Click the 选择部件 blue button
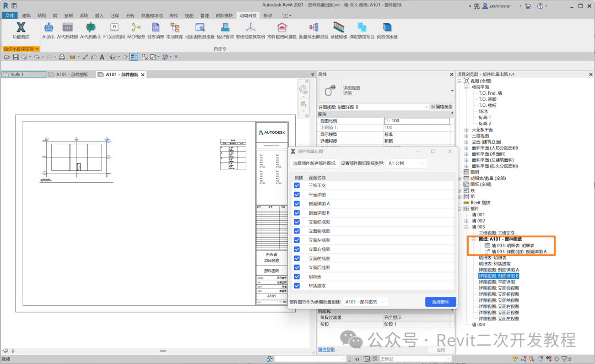Viewport: 595px width, 364px height. pos(441,302)
